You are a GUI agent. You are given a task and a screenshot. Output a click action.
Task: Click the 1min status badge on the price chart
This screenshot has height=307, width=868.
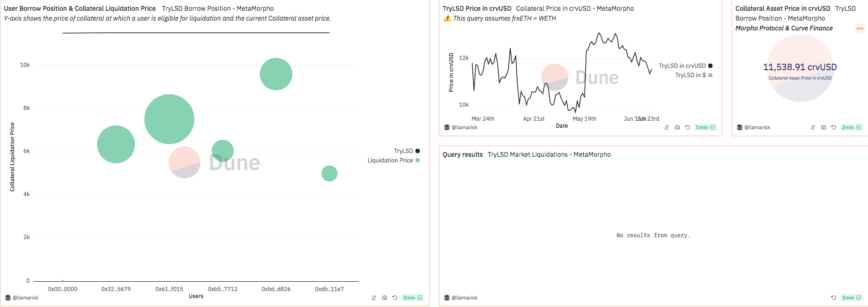[705, 127]
